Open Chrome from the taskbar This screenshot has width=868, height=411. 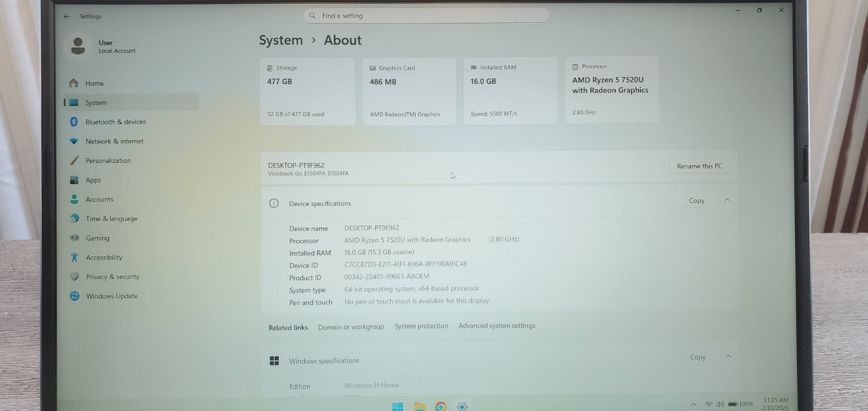click(x=441, y=407)
